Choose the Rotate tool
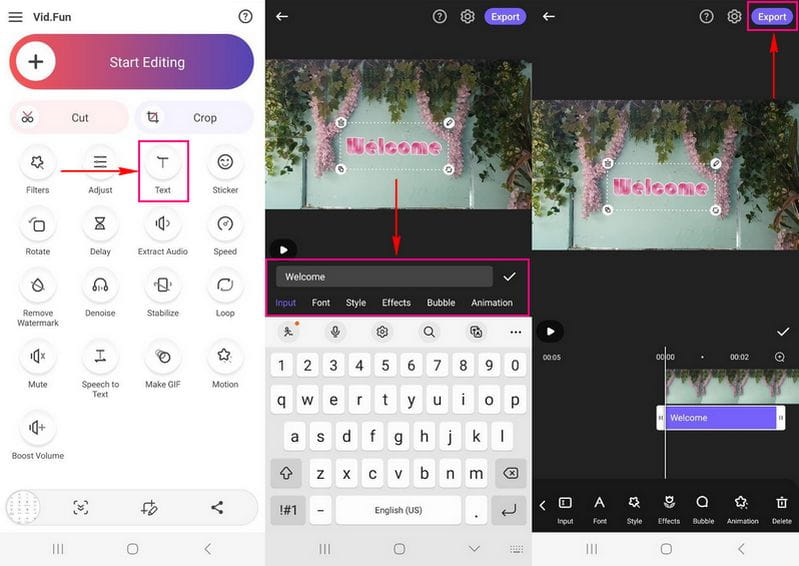Image resolution: width=799 pixels, height=566 pixels. click(x=38, y=233)
